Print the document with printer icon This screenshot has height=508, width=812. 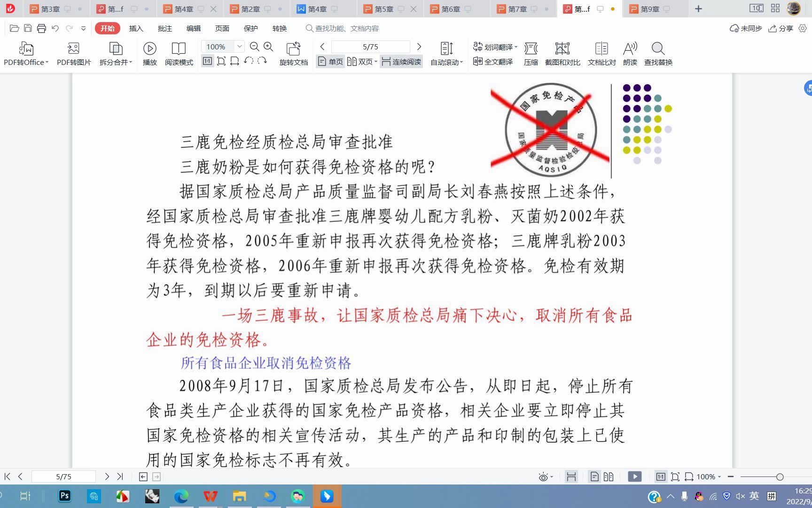click(41, 28)
